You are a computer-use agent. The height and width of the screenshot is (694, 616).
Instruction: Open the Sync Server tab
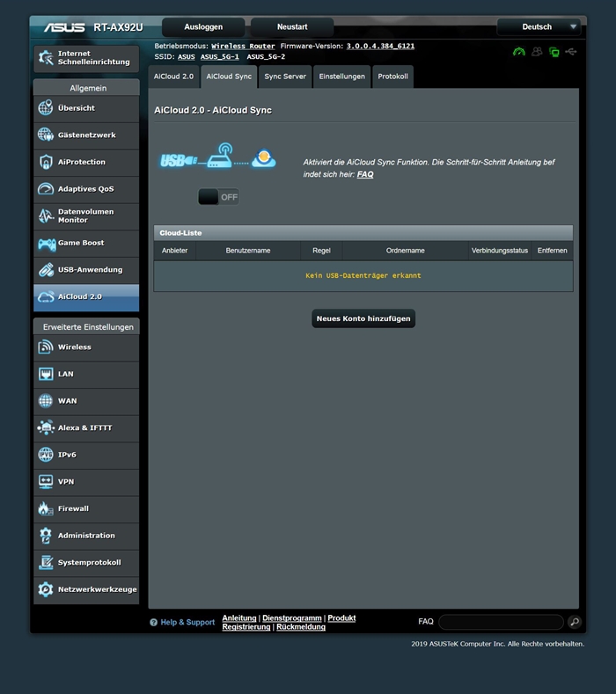[x=285, y=77]
